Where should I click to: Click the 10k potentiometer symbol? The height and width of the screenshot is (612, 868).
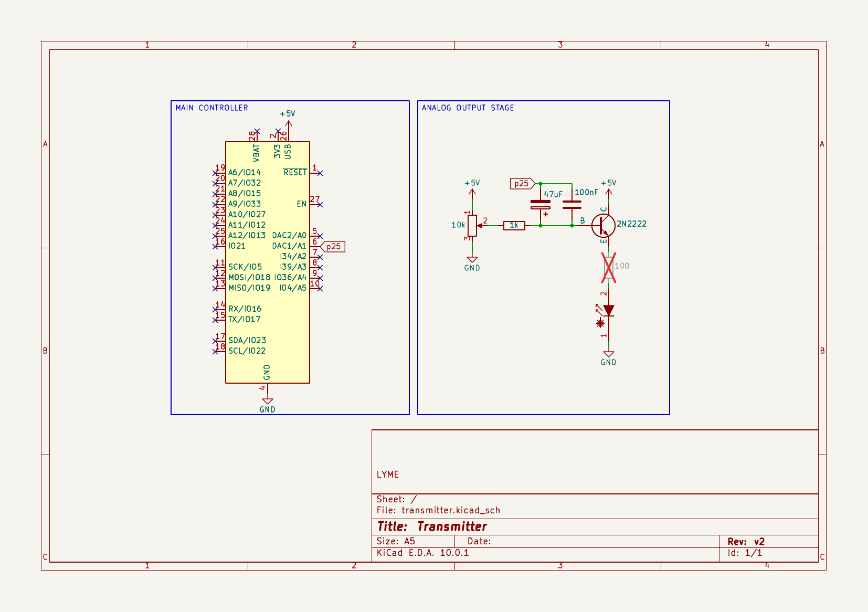point(472,226)
